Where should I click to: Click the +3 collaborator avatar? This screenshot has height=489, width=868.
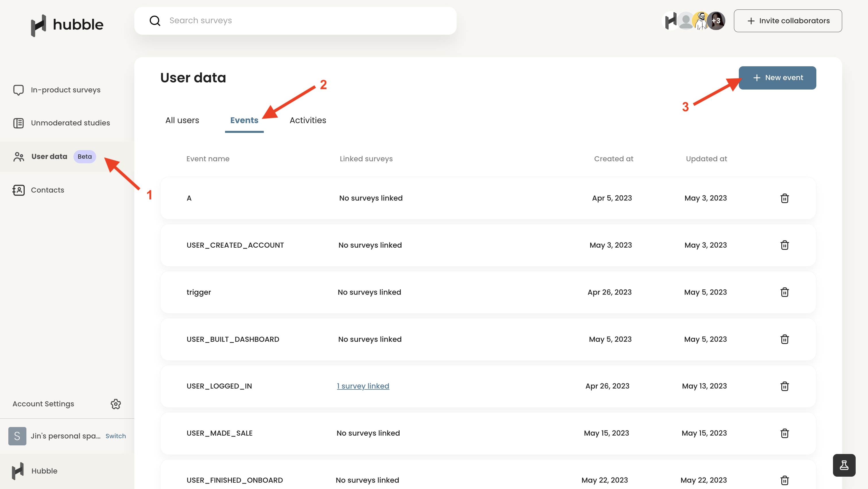click(x=717, y=21)
